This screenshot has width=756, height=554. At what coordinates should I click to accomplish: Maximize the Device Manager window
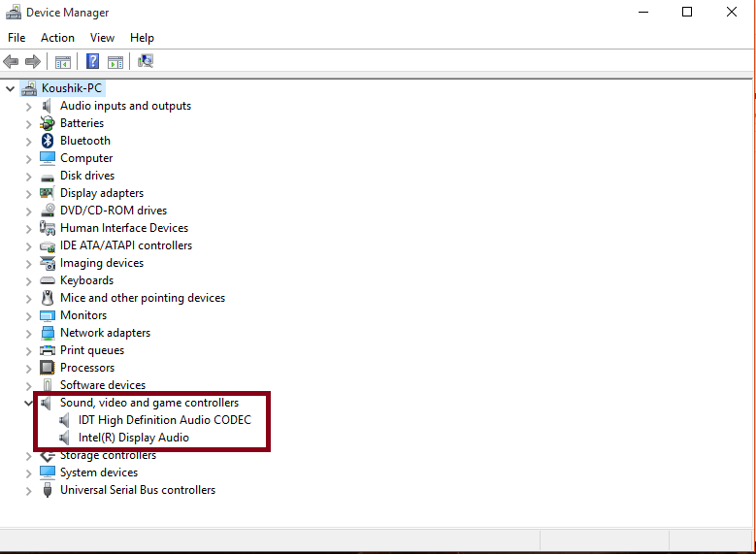click(x=687, y=12)
